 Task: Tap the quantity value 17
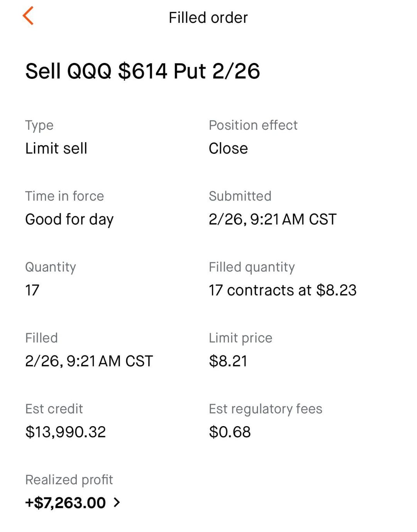[x=32, y=290]
